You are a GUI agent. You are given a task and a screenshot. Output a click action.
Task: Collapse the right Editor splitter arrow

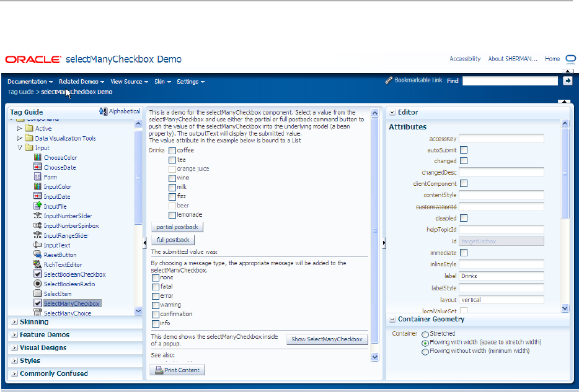point(384,243)
